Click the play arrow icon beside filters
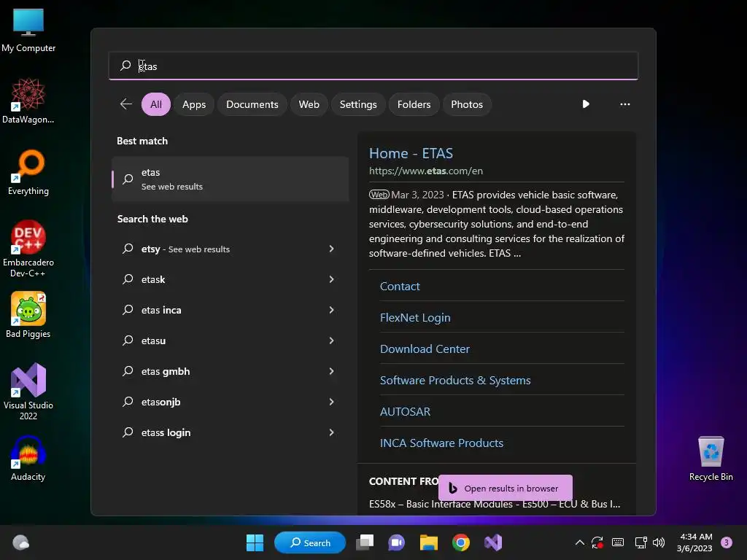The image size is (747, 560). click(586, 104)
